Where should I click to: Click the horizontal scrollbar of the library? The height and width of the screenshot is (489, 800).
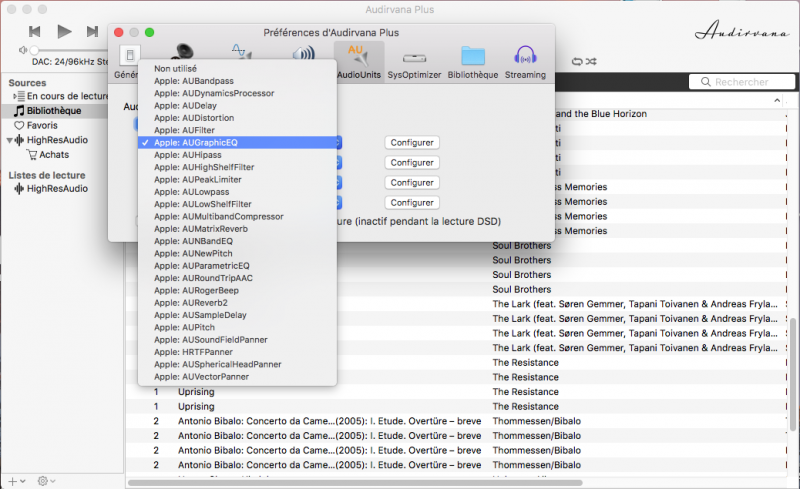[x=355, y=482]
